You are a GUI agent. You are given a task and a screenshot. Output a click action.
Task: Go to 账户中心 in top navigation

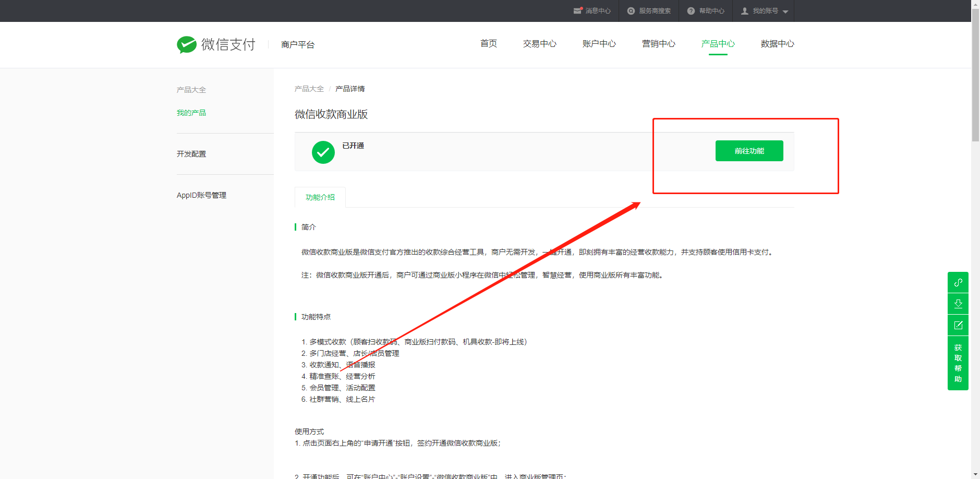599,44
